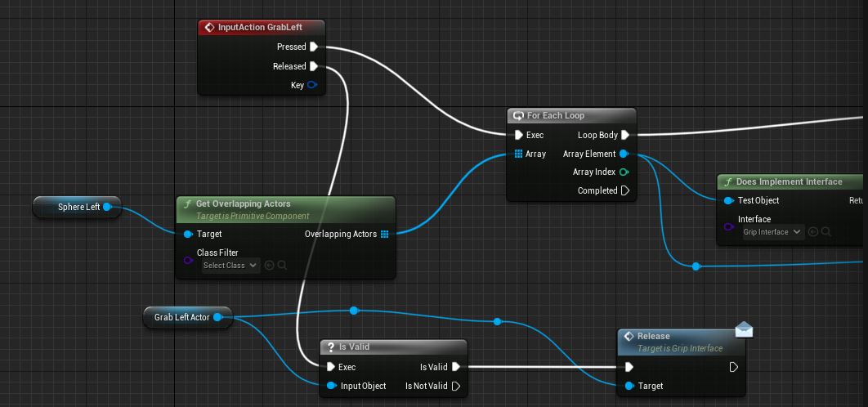Click the Test Object input pin
Screen dimensions: 868x407
728,200
